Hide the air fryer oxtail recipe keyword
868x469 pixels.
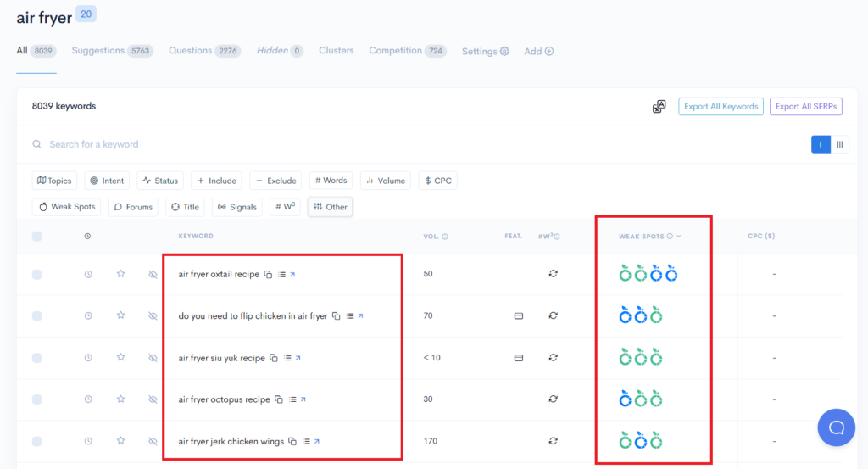153,275
